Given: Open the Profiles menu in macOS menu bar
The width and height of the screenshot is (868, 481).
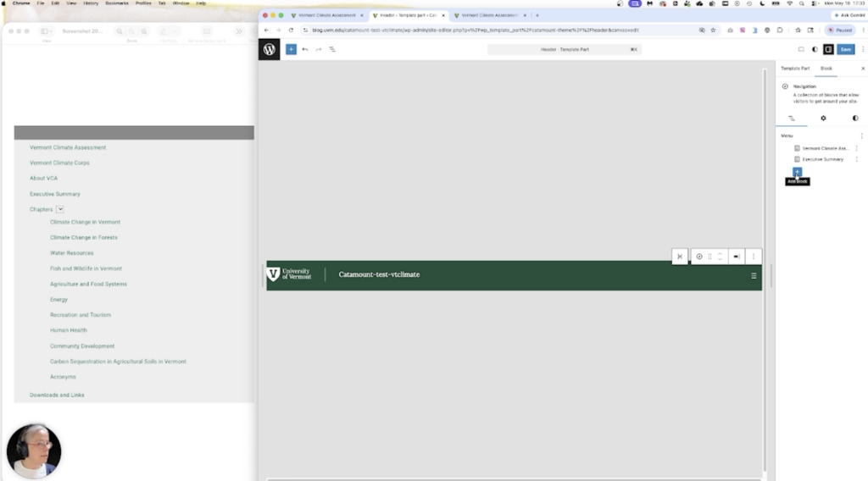Looking at the screenshot, I should (143, 3).
